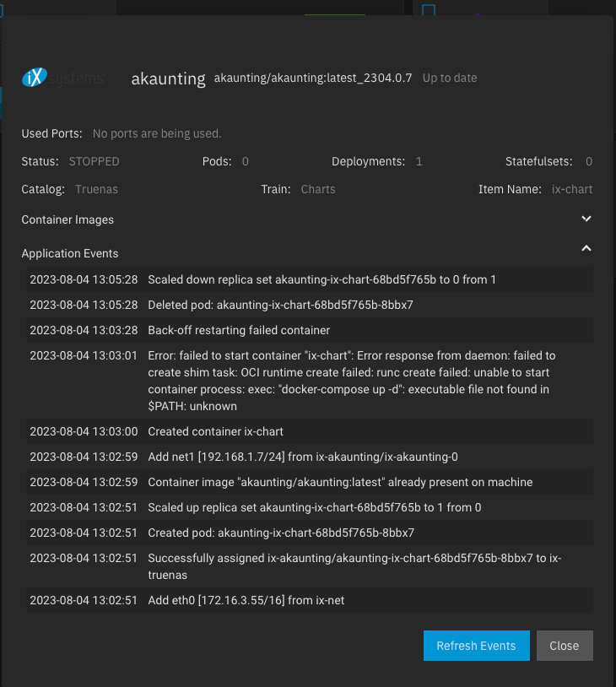Click the Up to date status text

tap(450, 78)
